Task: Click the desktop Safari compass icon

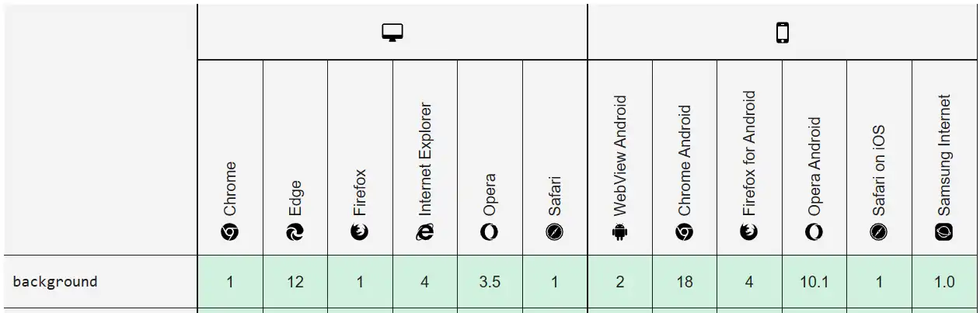Action: point(554,231)
